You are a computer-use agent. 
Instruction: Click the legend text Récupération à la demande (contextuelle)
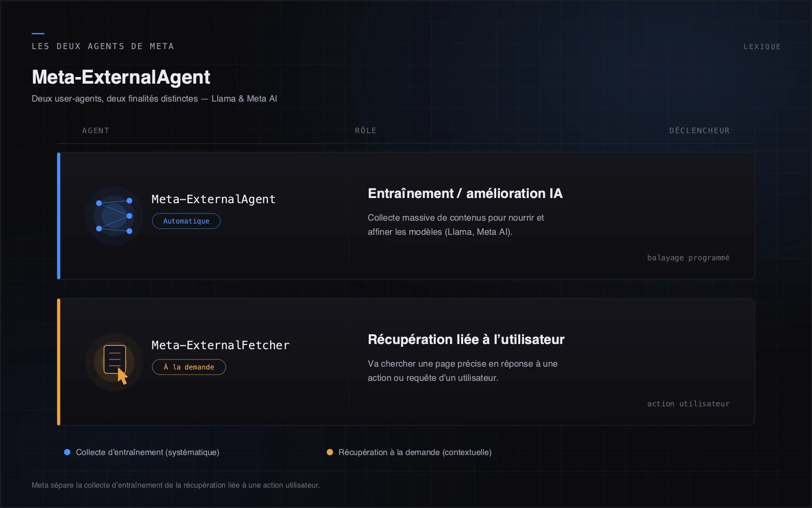[x=415, y=453]
